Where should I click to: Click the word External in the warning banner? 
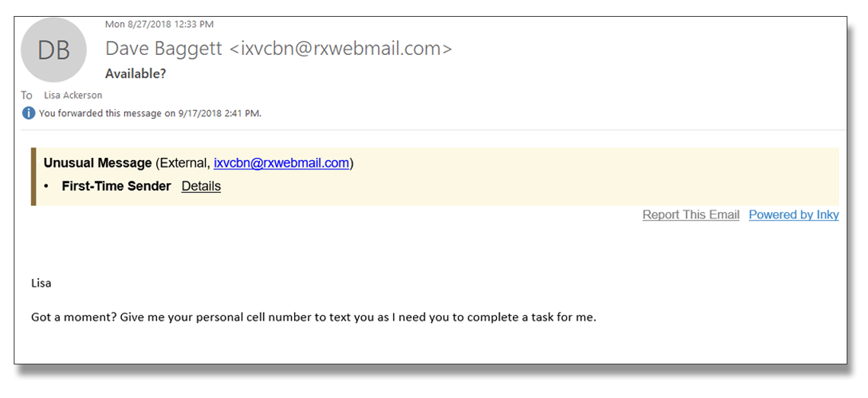(x=181, y=163)
